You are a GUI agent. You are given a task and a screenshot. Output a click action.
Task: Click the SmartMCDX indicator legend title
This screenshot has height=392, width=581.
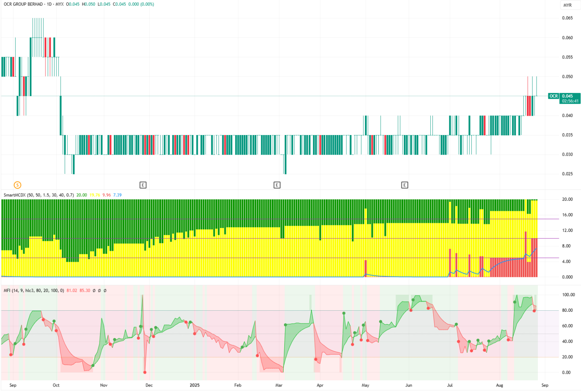(x=39, y=195)
